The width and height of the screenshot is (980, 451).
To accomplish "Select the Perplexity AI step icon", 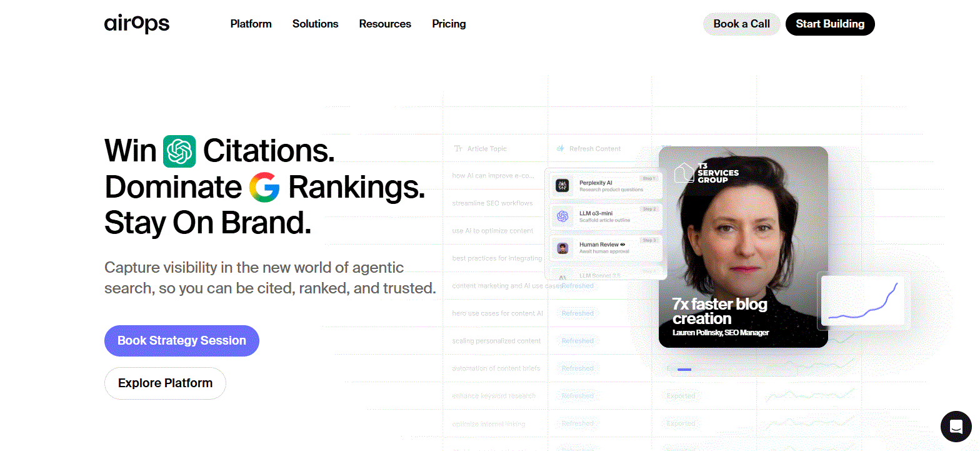I will pos(562,185).
